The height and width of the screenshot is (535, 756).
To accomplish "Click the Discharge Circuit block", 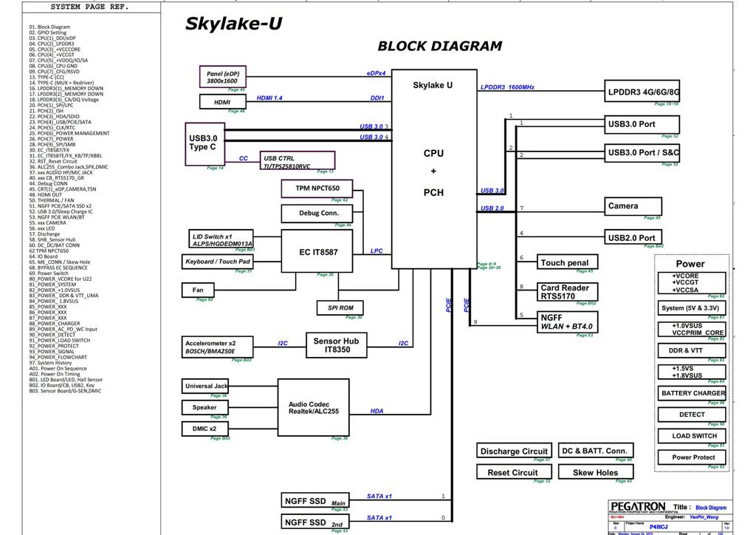I will pyautogui.click(x=514, y=451).
